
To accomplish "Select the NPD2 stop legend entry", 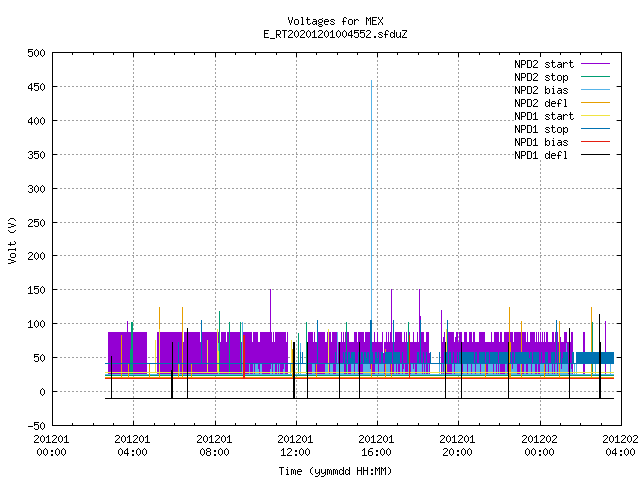I will (541, 77).
